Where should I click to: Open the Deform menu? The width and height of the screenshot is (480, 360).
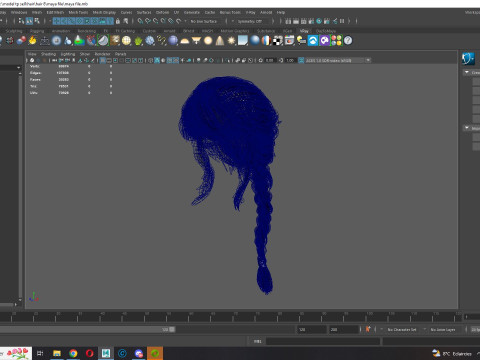point(162,12)
